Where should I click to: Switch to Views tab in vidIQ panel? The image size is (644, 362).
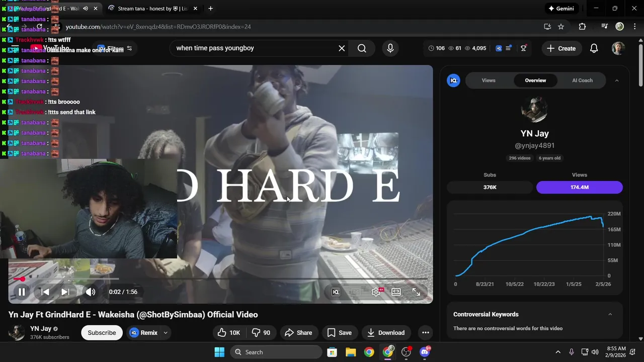[489, 80]
